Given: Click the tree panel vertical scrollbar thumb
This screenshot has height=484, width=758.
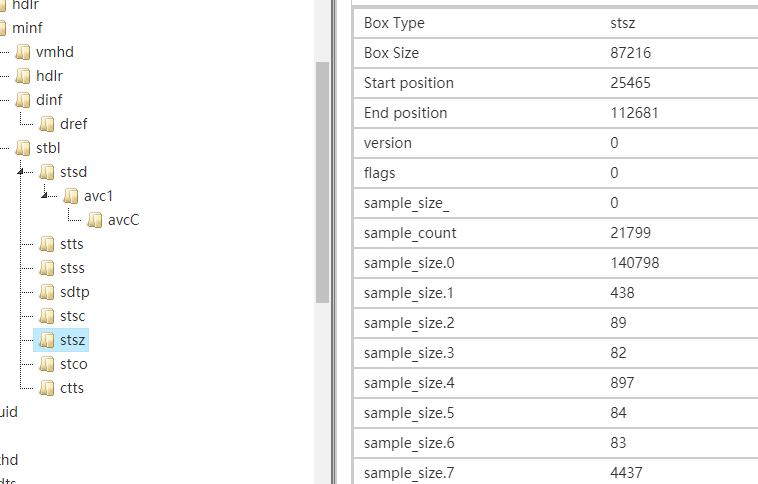Looking at the screenshot, I should tap(322, 182).
